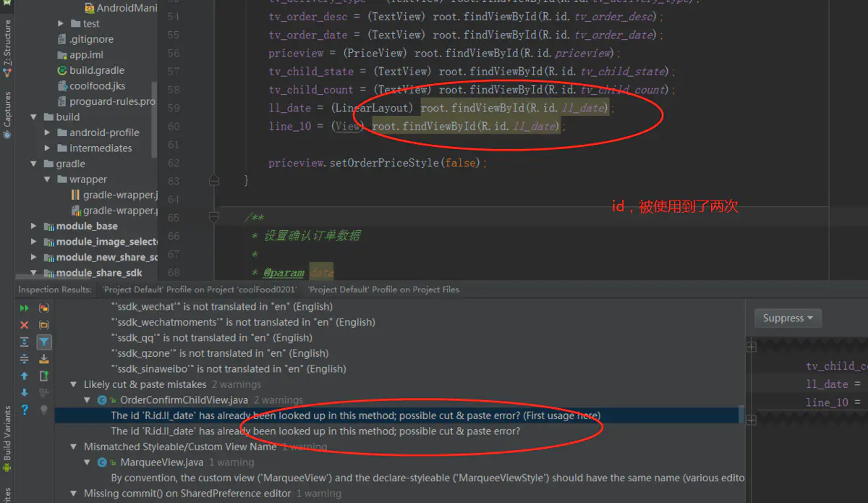
Task: Open inspection help question mark icon
Action: coord(25,410)
